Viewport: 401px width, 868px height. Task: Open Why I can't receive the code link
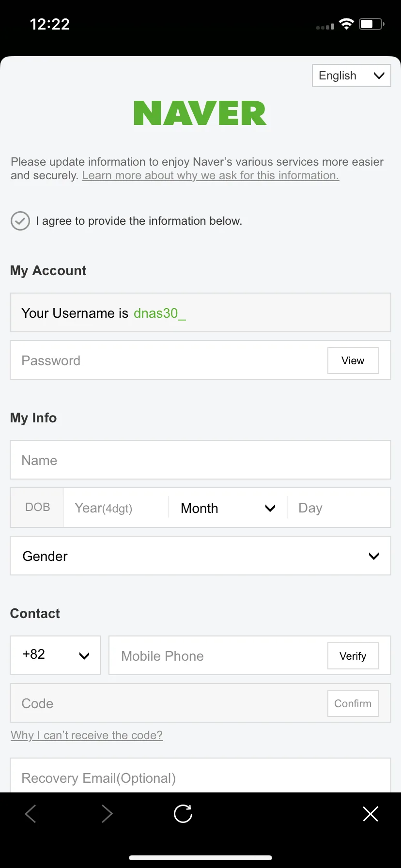click(x=87, y=735)
